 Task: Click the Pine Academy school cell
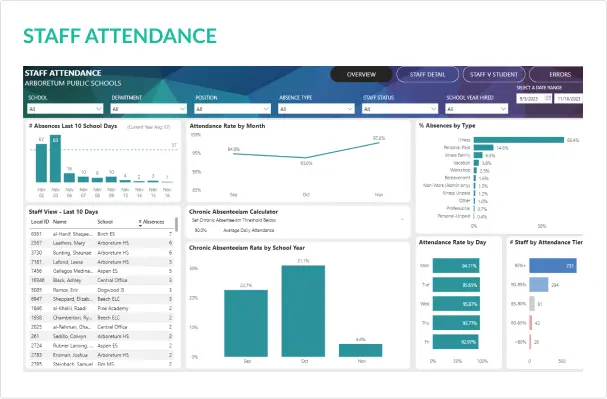[113, 308]
